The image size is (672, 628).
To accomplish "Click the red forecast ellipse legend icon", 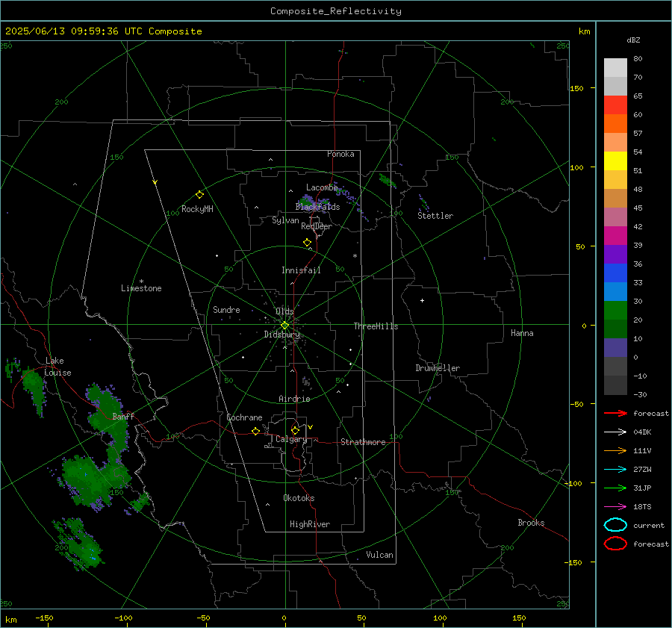I will tap(615, 544).
